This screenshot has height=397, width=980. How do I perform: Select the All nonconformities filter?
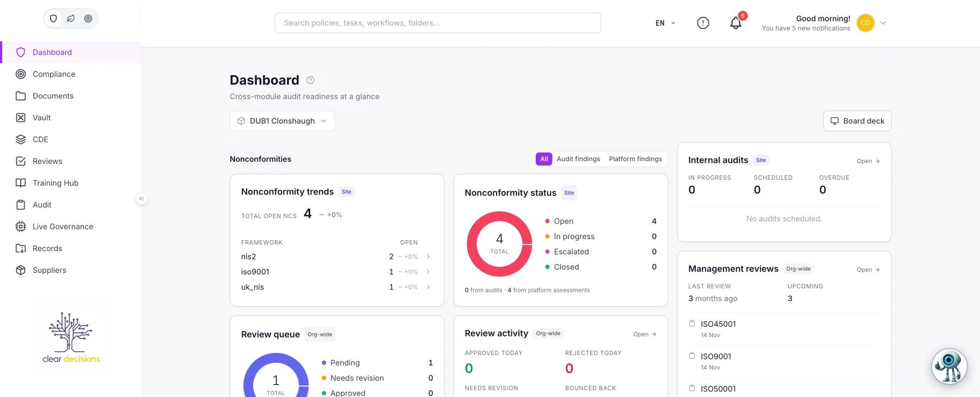point(544,159)
